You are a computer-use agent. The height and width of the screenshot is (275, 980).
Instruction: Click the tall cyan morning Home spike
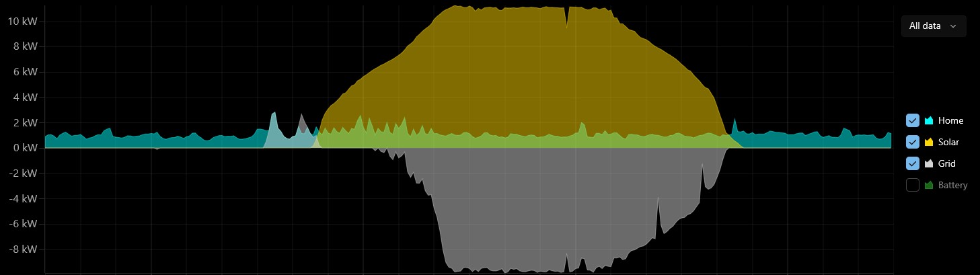click(x=273, y=114)
